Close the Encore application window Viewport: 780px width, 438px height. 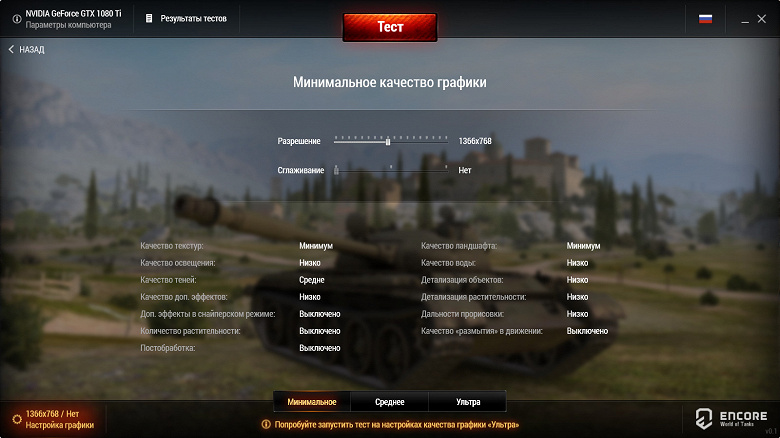pos(762,19)
